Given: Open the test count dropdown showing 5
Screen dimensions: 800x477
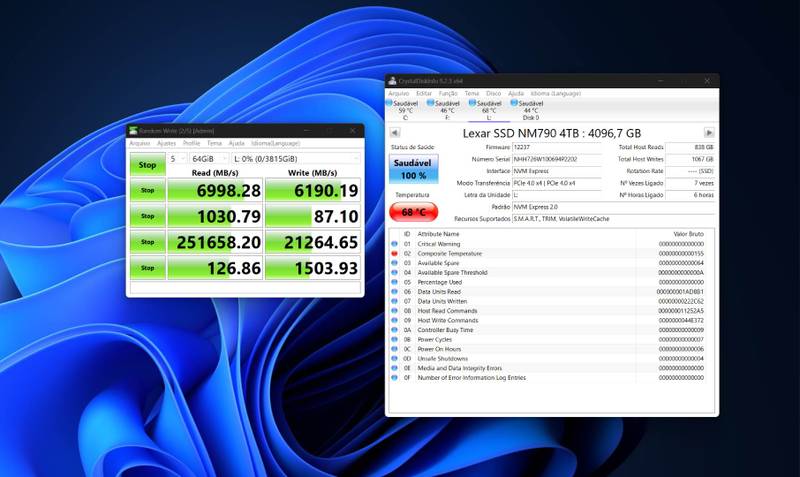Looking at the screenshot, I should [x=177, y=159].
